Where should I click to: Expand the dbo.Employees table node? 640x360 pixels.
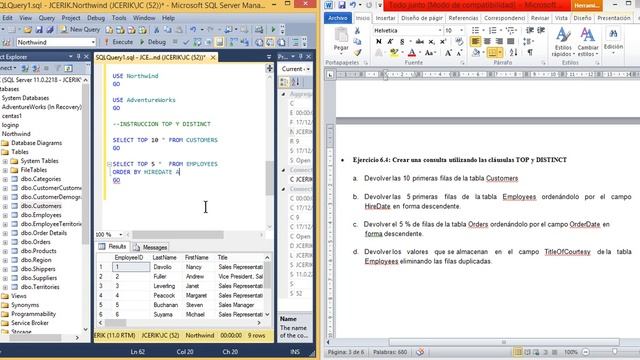5,215
